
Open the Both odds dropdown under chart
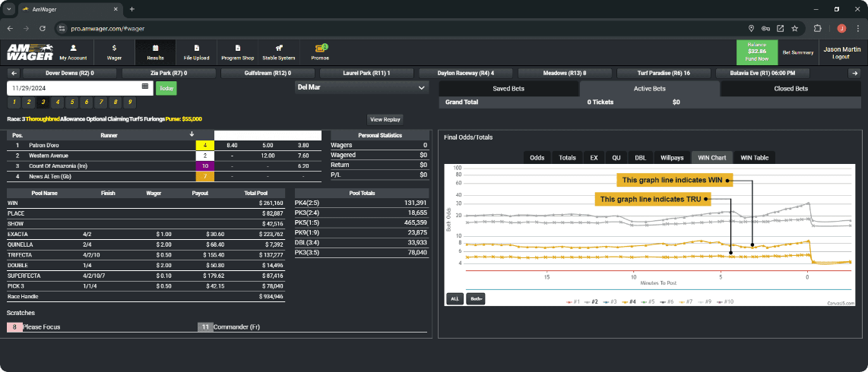tap(475, 298)
